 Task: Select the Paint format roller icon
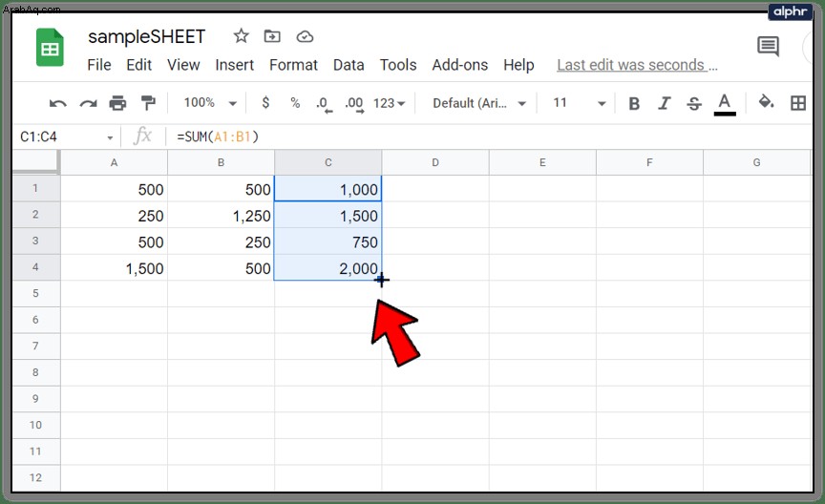click(148, 103)
